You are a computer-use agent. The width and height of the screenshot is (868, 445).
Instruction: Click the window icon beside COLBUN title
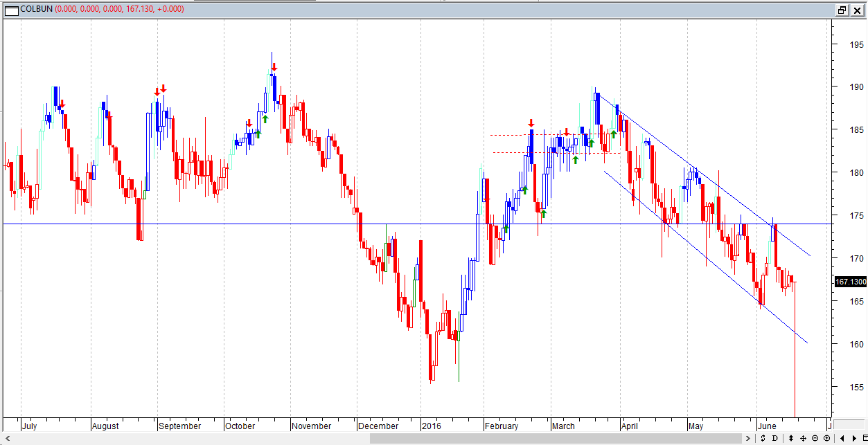pyautogui.click(x=11, y=10)
